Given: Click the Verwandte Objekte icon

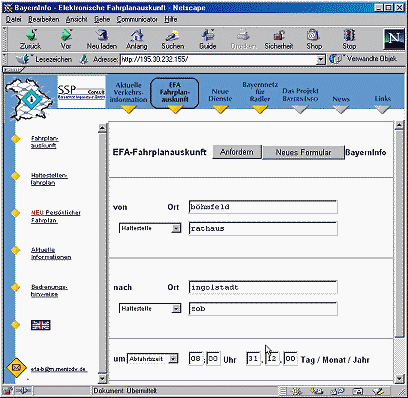Looking at the screenshot, I should coord(335,59).
